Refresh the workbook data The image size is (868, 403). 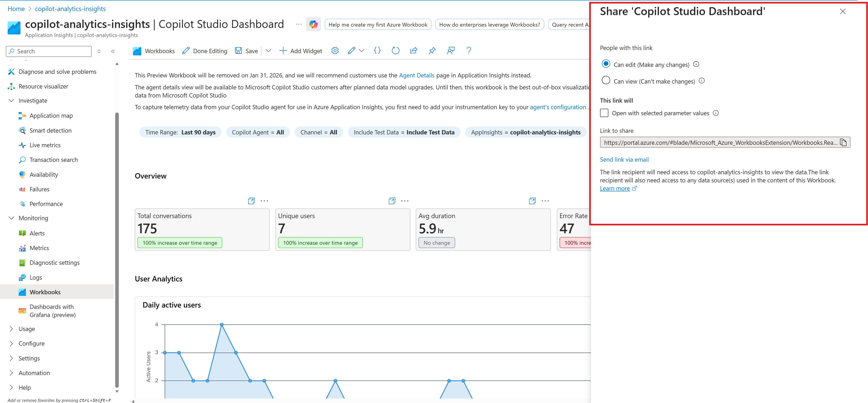click(x=395, y=51)
